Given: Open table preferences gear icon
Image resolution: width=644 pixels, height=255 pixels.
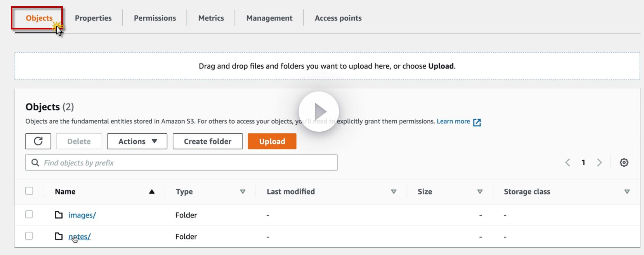Looking at the screenshot, I should (624, 163).
